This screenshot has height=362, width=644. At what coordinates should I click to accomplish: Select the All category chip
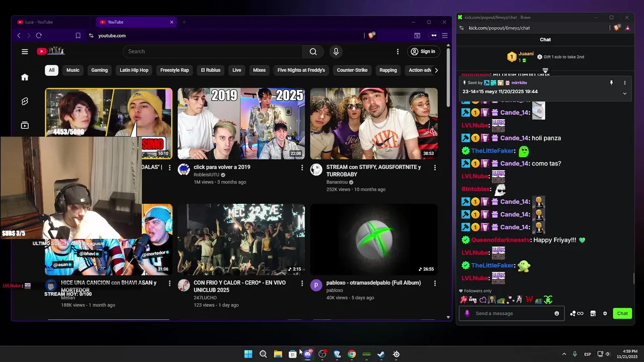tap(51, 70)
